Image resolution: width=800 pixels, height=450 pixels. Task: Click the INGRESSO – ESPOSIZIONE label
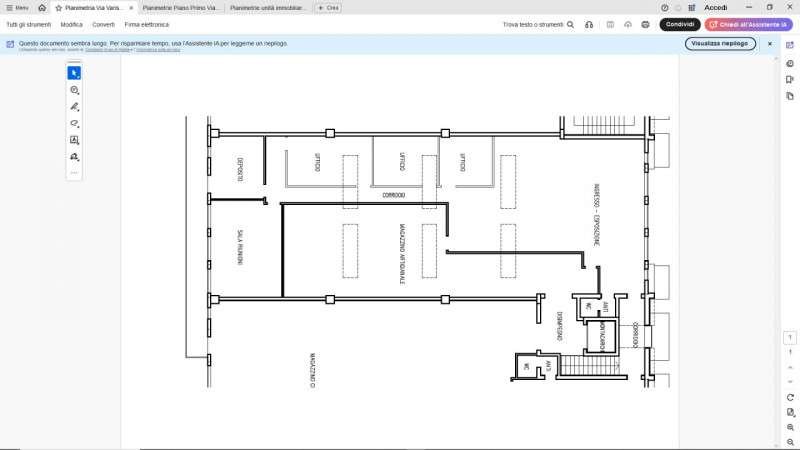tap(596, 215)
